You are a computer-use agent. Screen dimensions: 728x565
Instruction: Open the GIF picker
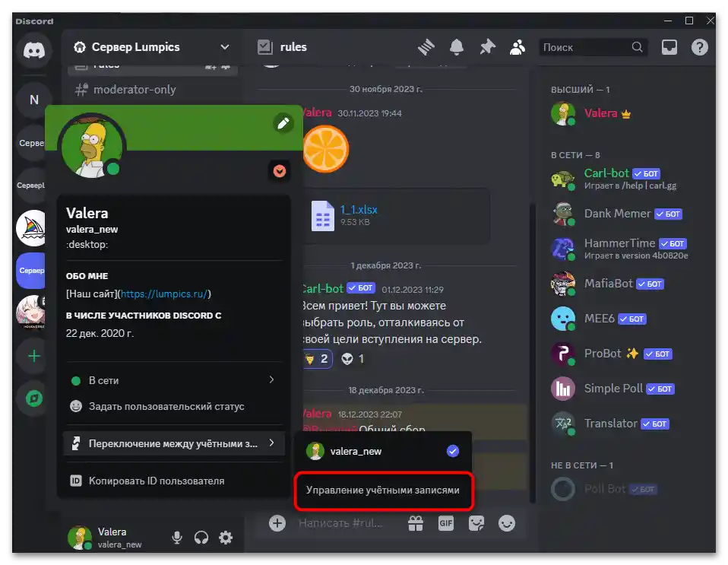[x=446, y=523]
